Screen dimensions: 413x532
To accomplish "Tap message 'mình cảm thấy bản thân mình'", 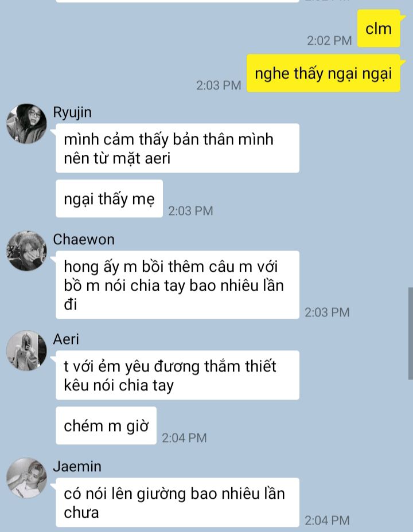I will click(177, 148).
